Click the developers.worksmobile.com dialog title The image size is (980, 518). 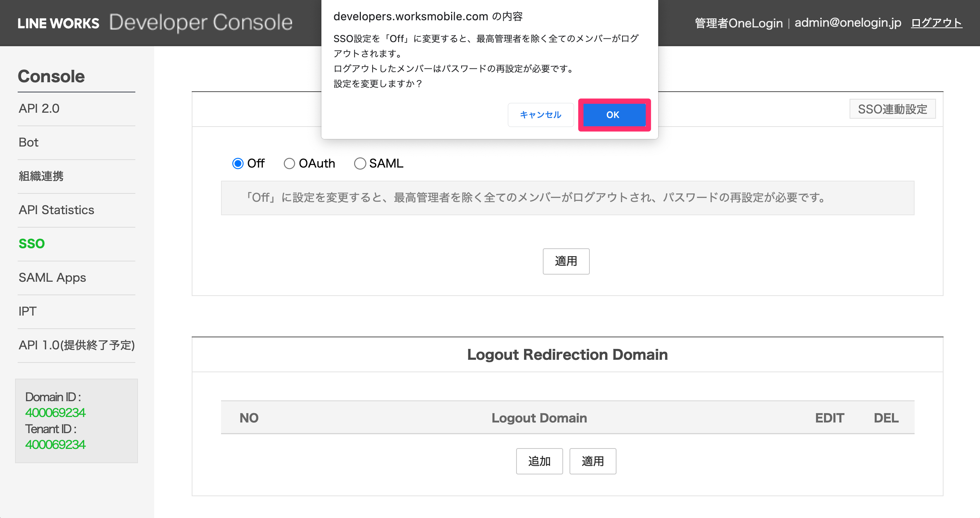click(428, 17)
